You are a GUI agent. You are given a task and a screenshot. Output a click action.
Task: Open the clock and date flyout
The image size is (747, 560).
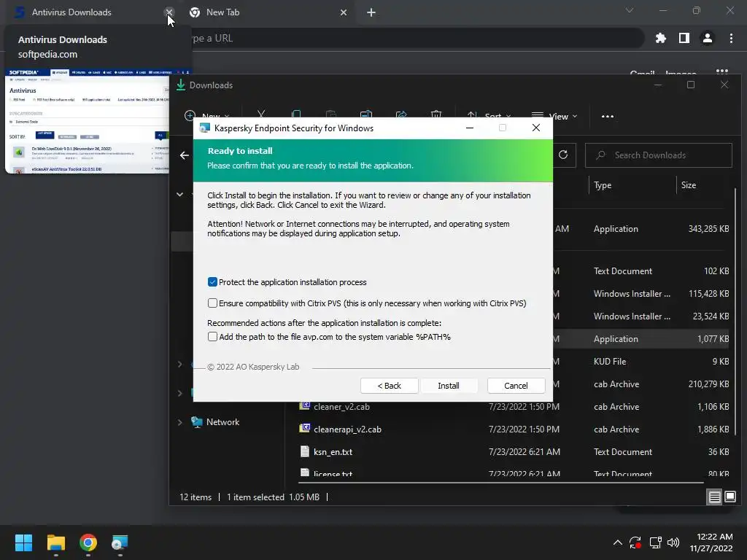click(711, 542)
